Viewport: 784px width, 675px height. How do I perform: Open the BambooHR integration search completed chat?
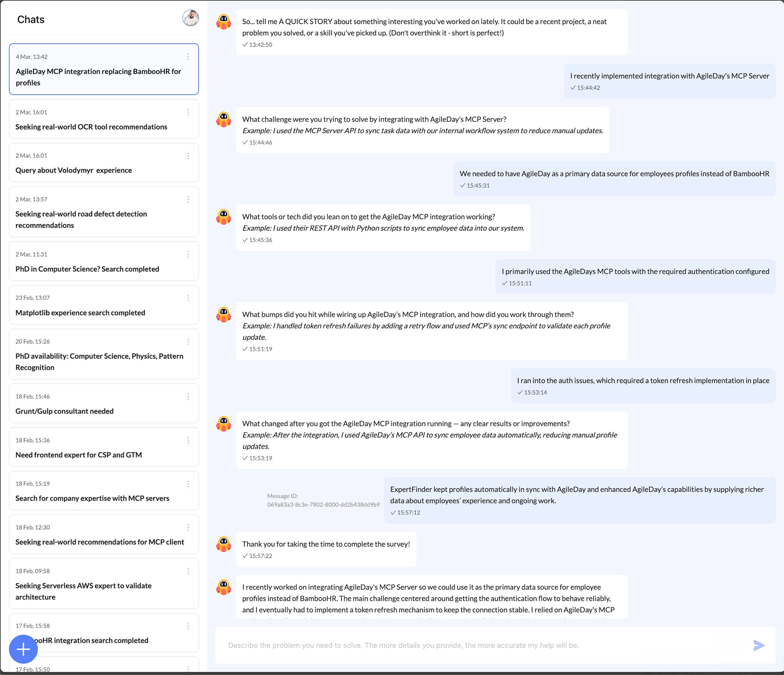[90, 640]
